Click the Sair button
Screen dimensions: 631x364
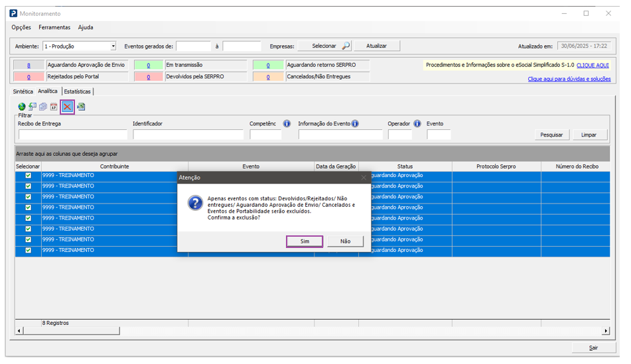[x=594, y=348]
